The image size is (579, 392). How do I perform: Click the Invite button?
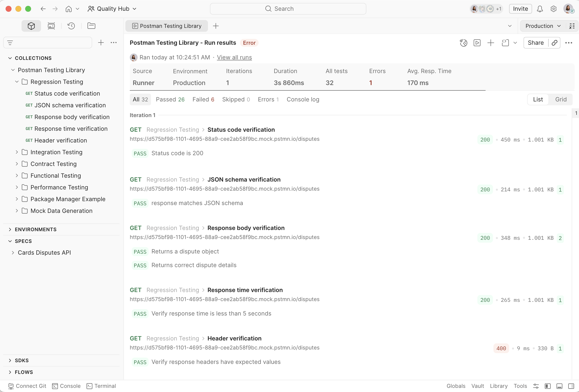(520, 9)
